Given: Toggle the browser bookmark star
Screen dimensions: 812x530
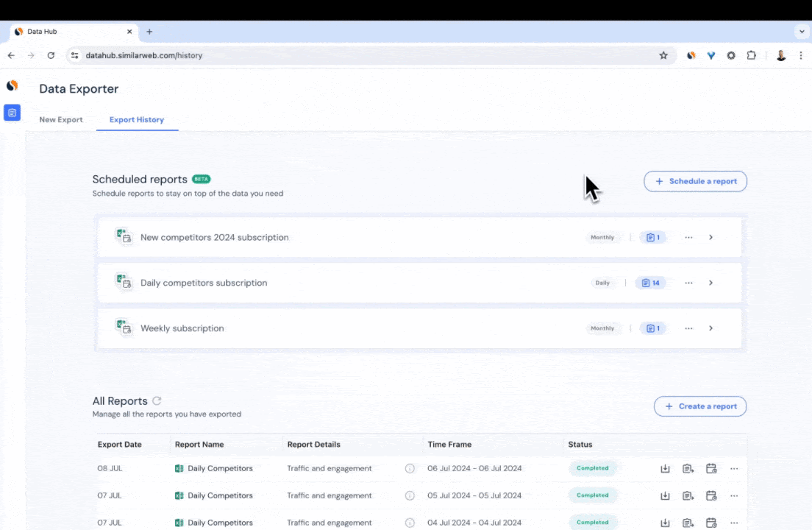Looking at the screenshot, I should [x=663, y=55].
